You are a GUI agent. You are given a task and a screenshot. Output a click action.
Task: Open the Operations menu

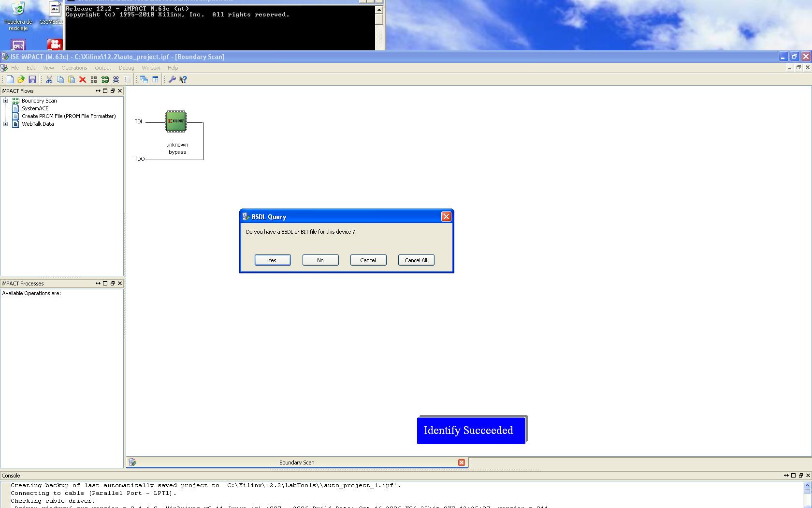click(x=74, y=68)
